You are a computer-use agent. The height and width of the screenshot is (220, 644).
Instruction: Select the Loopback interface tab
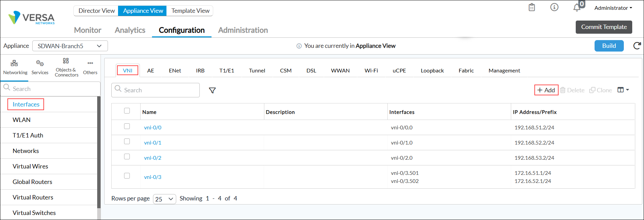click(x=432, y=71)
